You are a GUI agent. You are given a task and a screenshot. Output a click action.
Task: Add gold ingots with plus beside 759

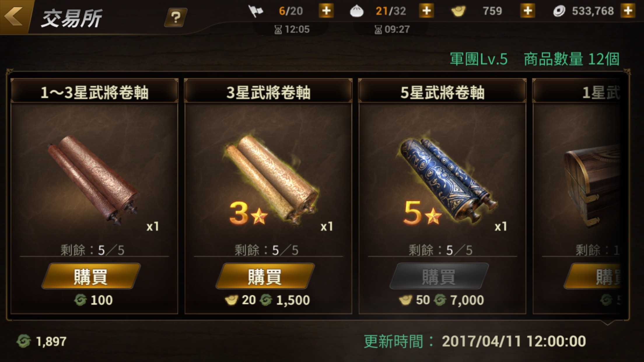click(528, 11)
